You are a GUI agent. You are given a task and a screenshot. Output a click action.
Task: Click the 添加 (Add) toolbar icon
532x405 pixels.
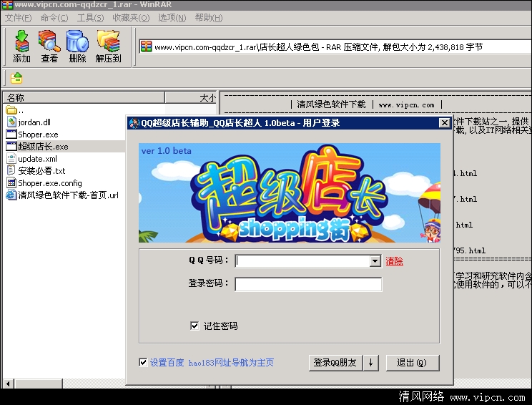21,47
